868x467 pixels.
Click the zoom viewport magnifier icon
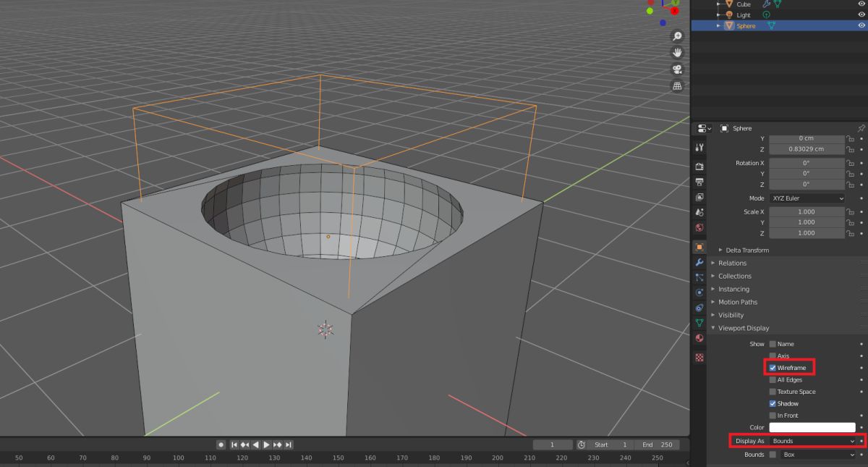click(677, 36)
